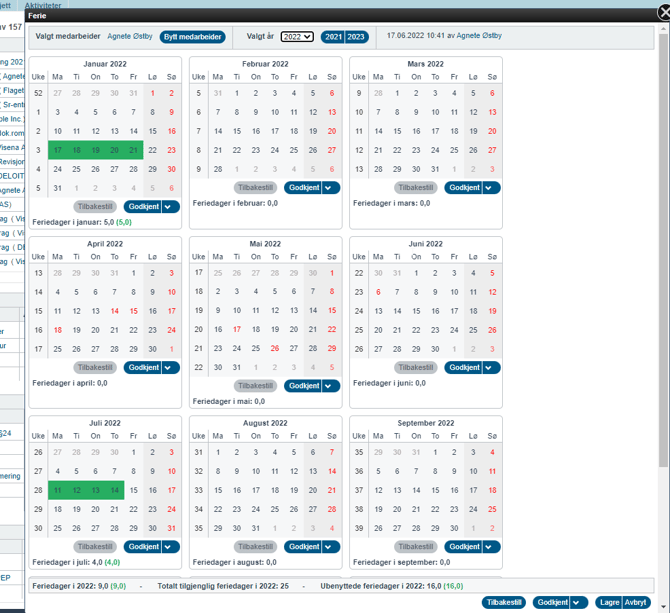The image size is (670, 613).
Task: Select green day 11 in Juli 2022
Action: (x=58, y=490)
